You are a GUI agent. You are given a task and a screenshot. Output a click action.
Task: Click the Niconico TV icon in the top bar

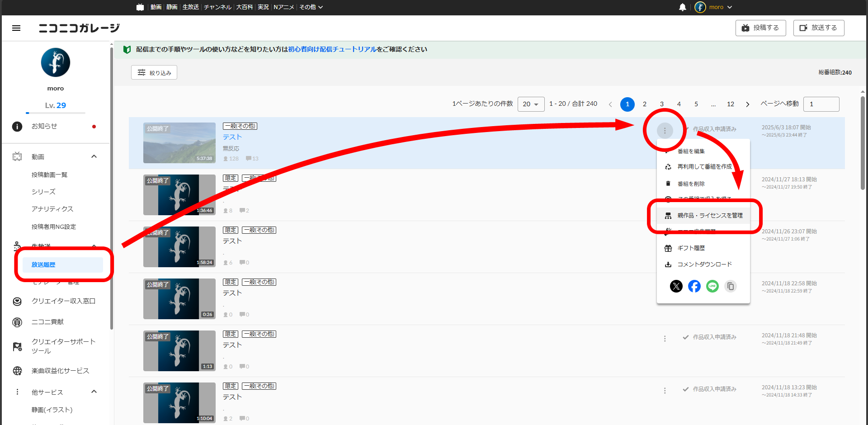point(140,7)
